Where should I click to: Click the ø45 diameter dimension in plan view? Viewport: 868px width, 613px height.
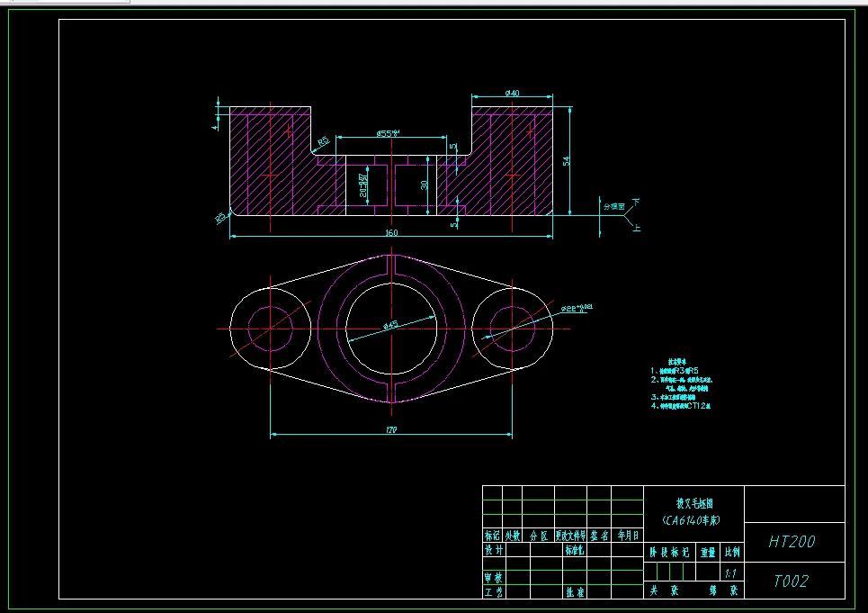pyautogui.click(x=390, y=325)
